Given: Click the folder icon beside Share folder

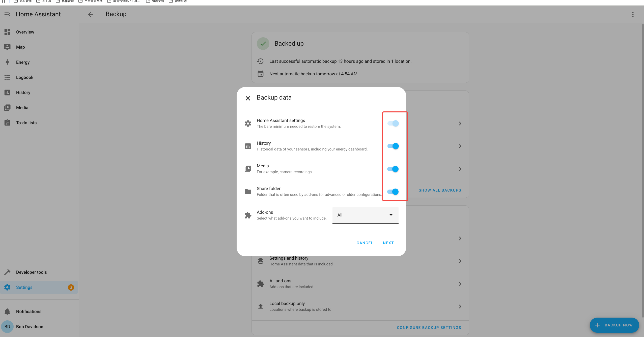Looking at the screenshot, I should [x=248, y=192].
